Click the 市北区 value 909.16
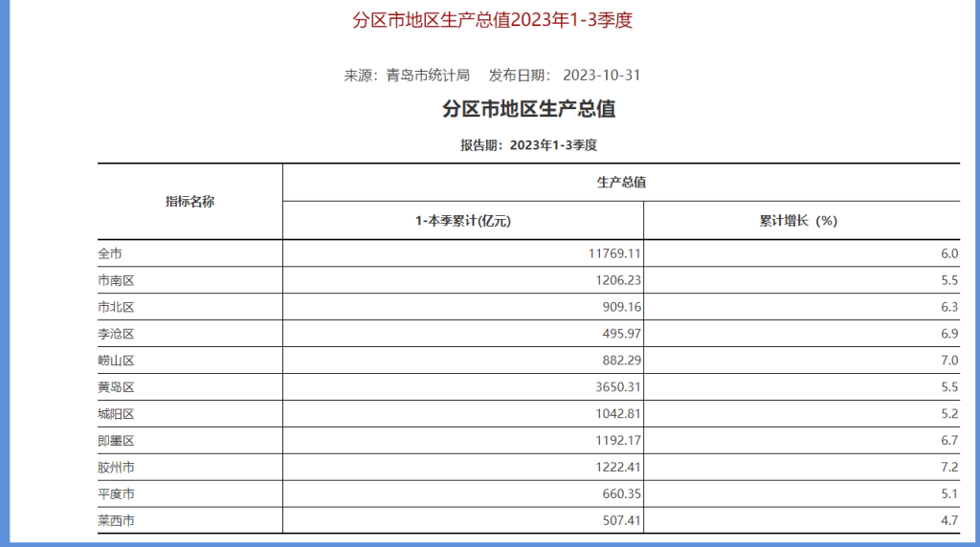 (x=617, y=308)
